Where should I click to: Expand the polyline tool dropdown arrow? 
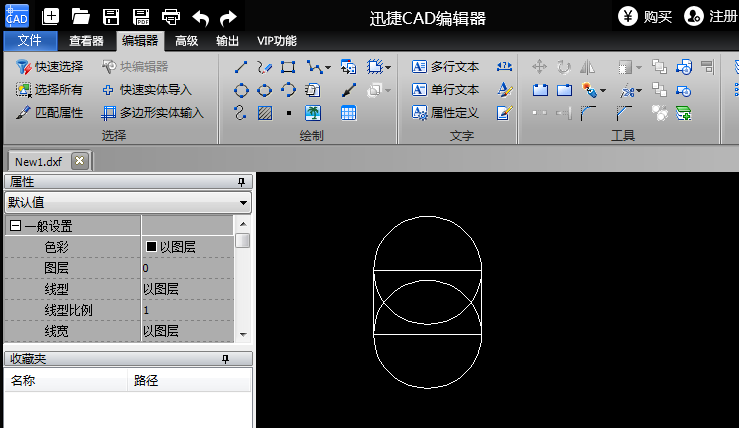pos(327,68)
